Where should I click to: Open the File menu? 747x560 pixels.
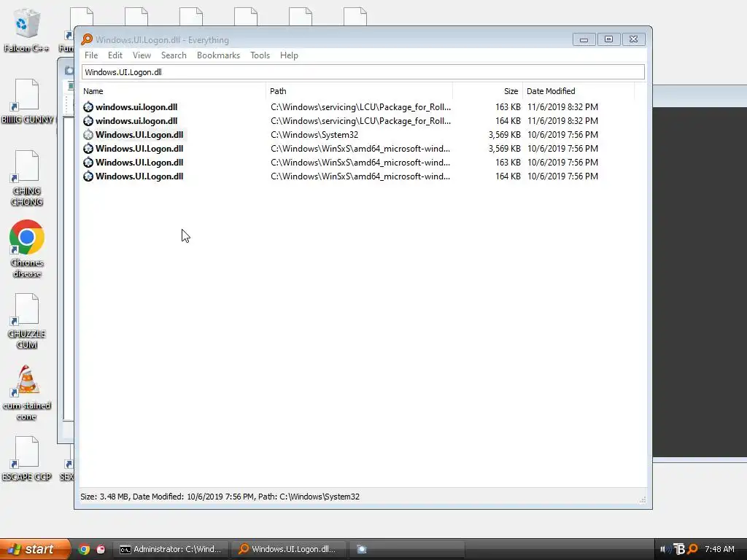(x=91, y=55)
